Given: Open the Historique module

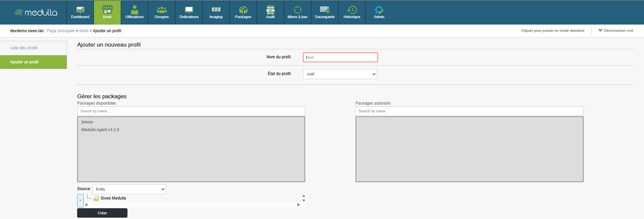Looking at the screenshot, I should tap(352, 13).
